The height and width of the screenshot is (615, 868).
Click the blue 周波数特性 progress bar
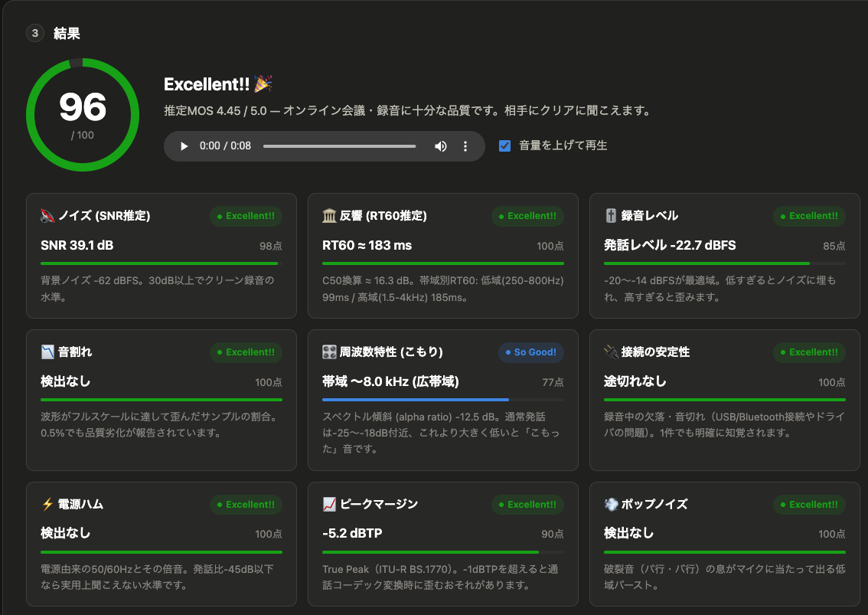point(443,400)
